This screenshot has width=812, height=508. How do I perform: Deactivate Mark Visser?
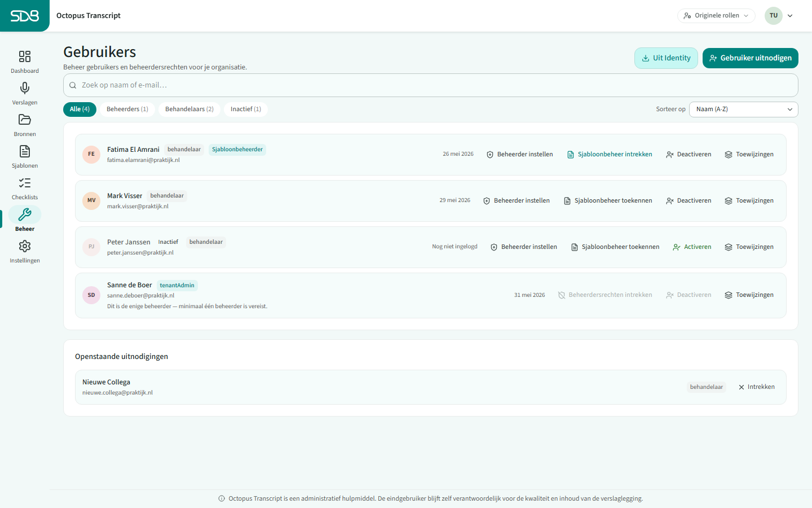(x=689, y=201)
